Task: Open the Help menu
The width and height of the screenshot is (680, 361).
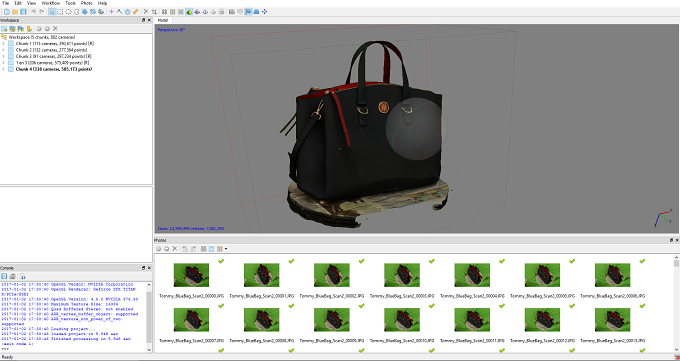Action: 102,3
